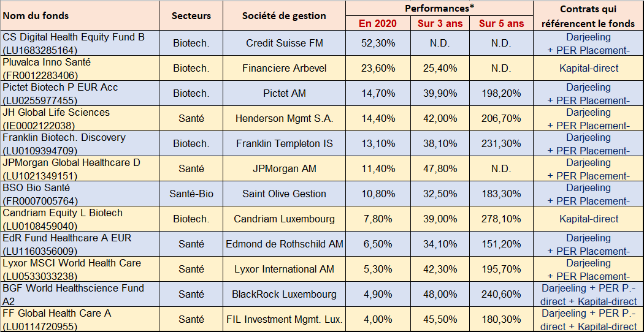This screenshot has width=644, height=332.
Task: Click the 'BlackRock Luxembourg' cell
Action: (284, 294)
